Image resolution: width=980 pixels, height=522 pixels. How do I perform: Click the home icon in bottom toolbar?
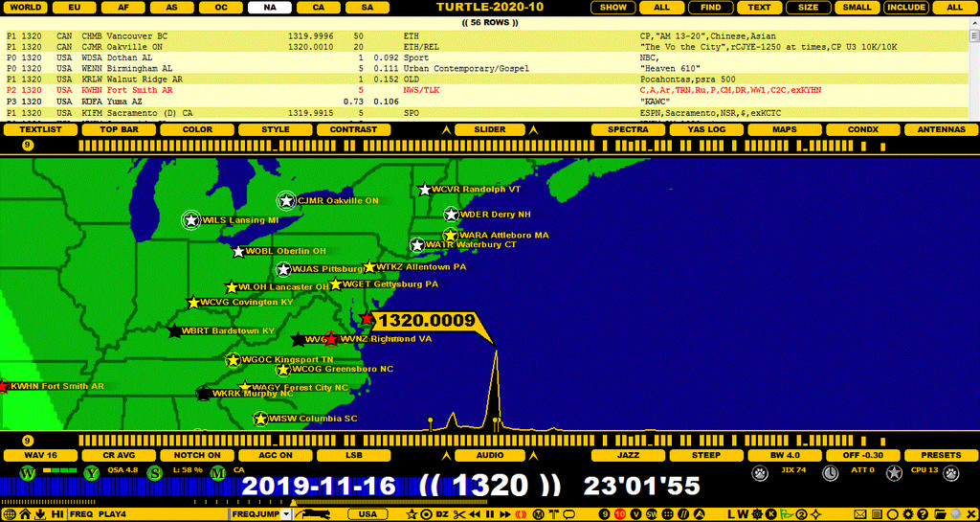25,514
